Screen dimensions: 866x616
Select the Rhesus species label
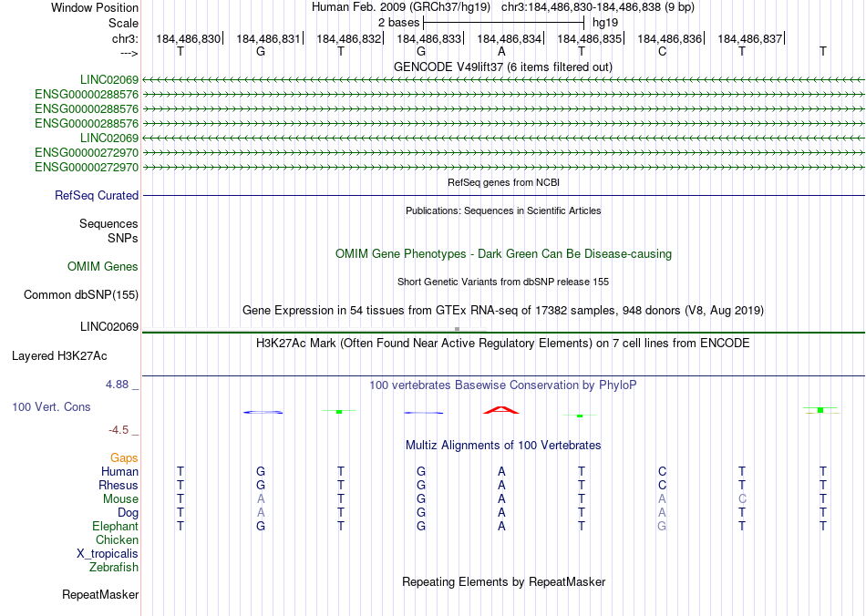coord(119,485)
